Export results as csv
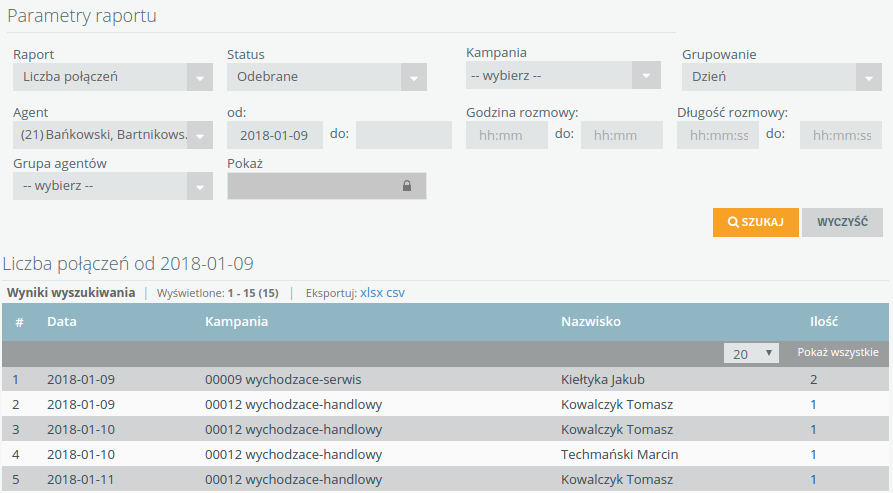The image size is (893, 493). (x=396, y=293)
